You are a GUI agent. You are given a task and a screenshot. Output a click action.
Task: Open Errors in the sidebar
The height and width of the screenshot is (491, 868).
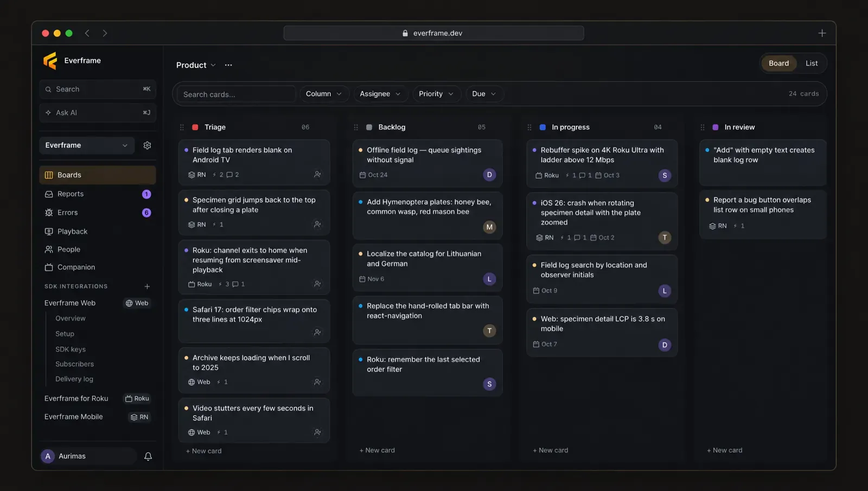pyautogui.click(x=98, y=213)
